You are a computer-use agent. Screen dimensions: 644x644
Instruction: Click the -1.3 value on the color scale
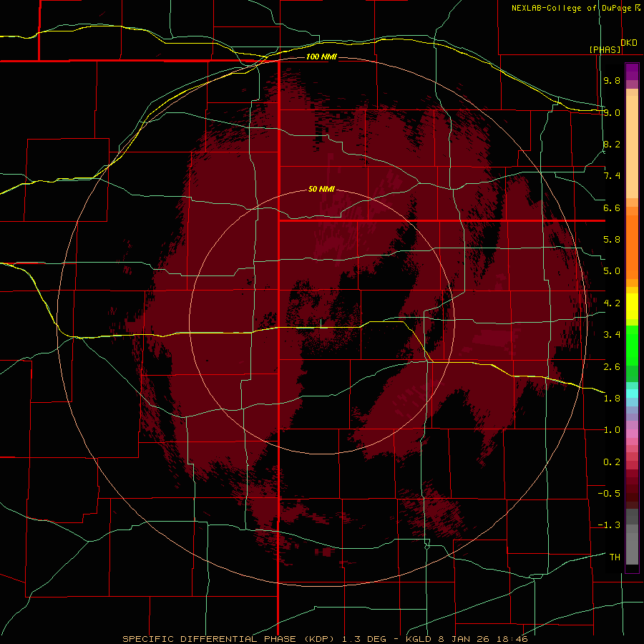609,525
